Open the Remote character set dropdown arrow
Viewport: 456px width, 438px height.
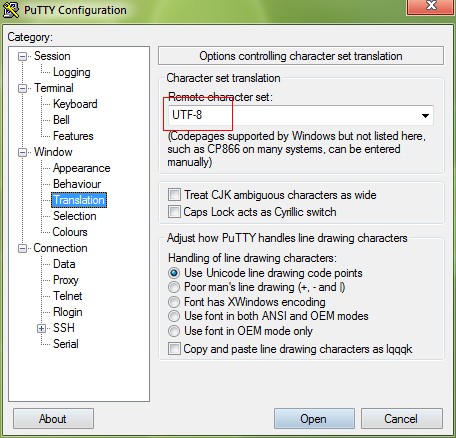[425, 116]
